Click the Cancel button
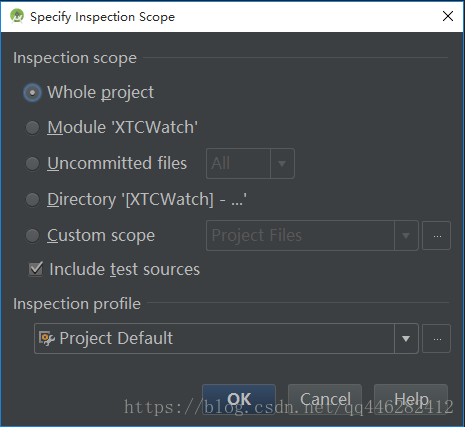 pos(325,399)
